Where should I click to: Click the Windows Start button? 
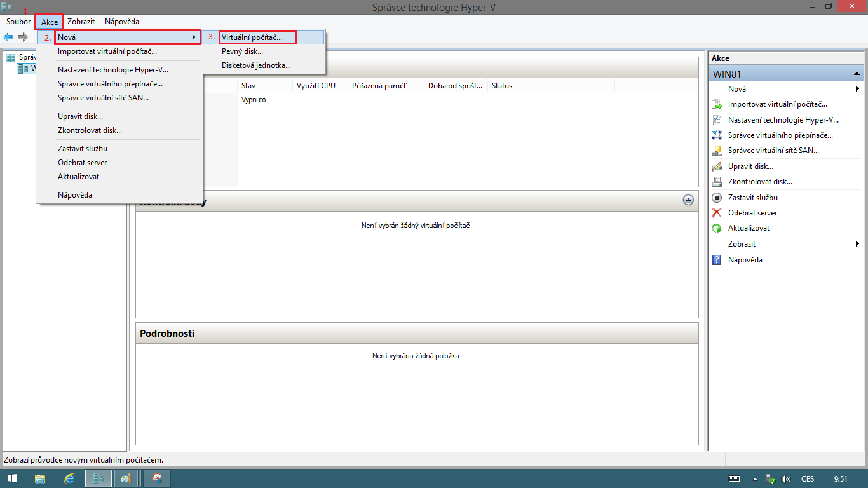pos(12,478)
